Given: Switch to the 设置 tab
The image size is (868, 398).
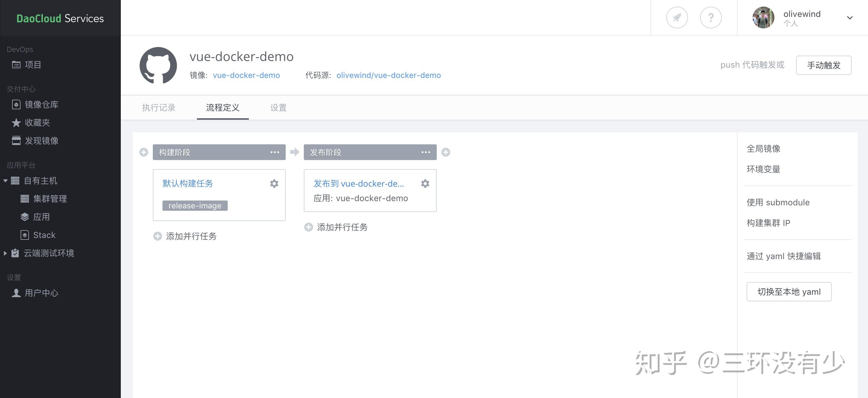Looking at the screenshot, I should tap(278, 108).
